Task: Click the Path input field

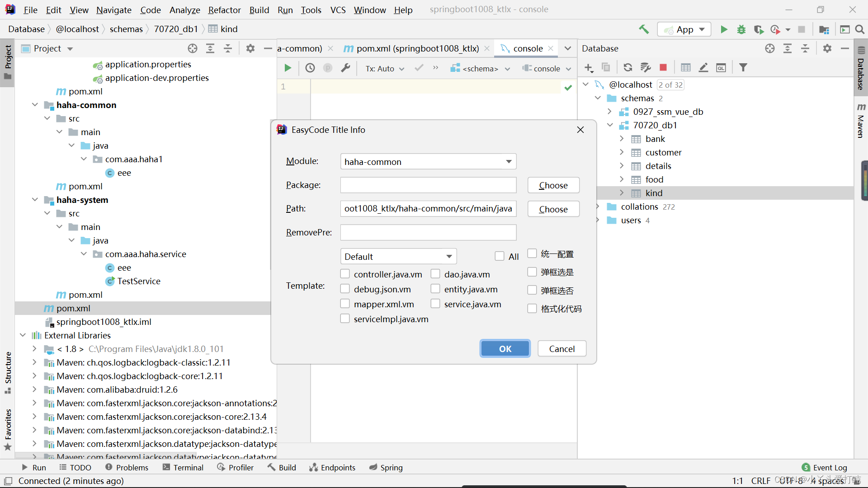Action: (428, 209)
